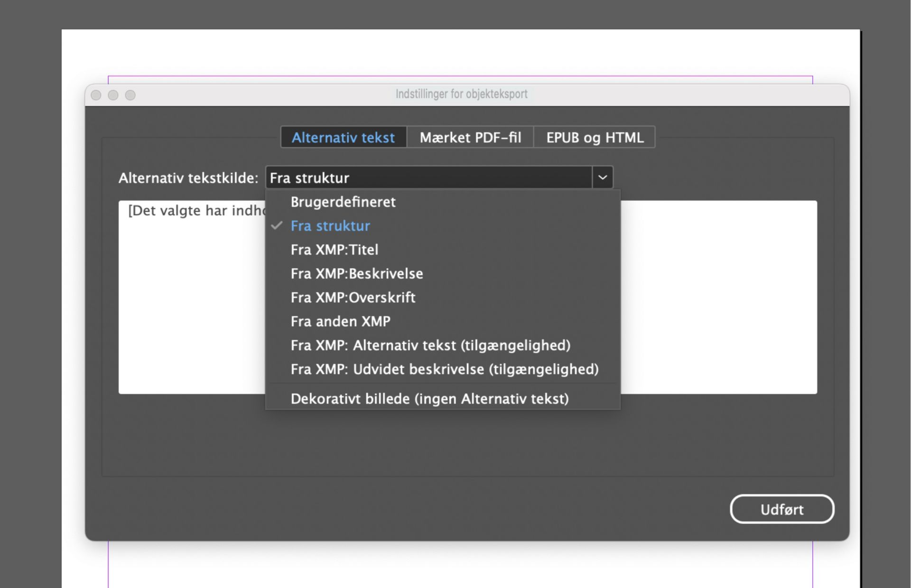Select Brugerdefineret from the list

pos(343,202)
